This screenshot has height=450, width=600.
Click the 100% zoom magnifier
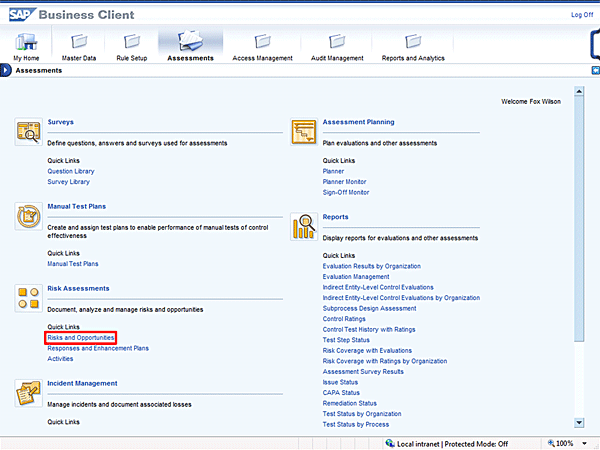click(551, 443)
